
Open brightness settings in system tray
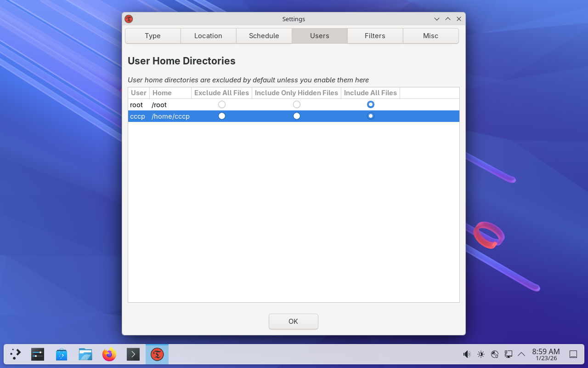(481, 354)
